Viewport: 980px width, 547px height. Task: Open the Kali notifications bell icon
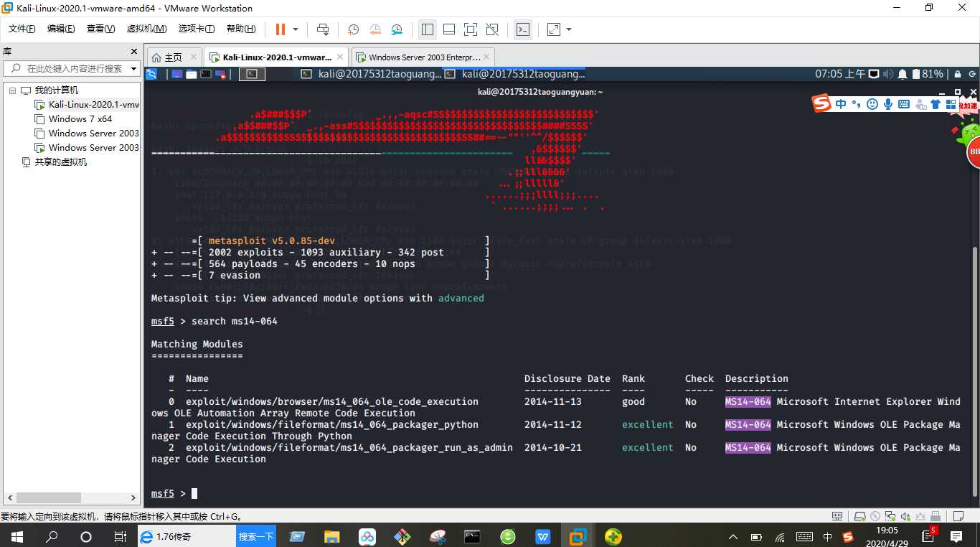coord(903,74)
